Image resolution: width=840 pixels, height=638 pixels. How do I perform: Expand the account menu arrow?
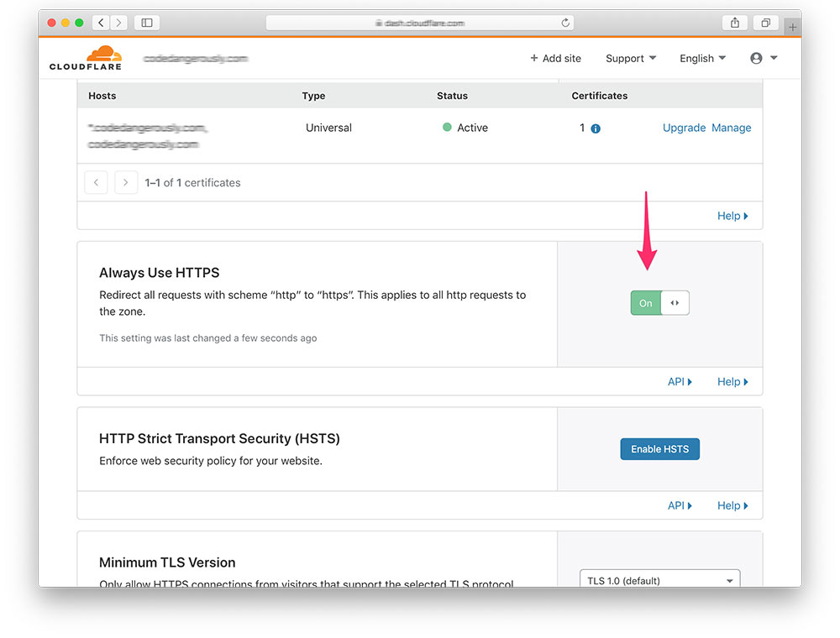point(774,58)
